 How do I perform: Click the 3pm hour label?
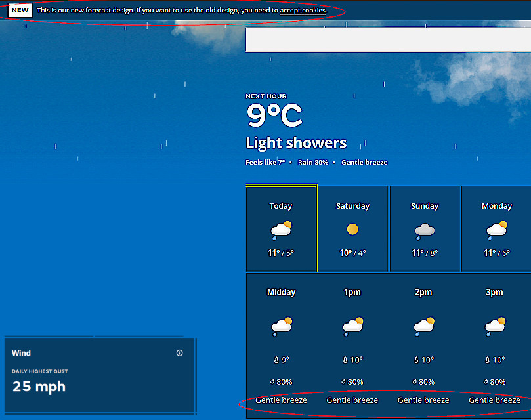[x=494, y=292]
